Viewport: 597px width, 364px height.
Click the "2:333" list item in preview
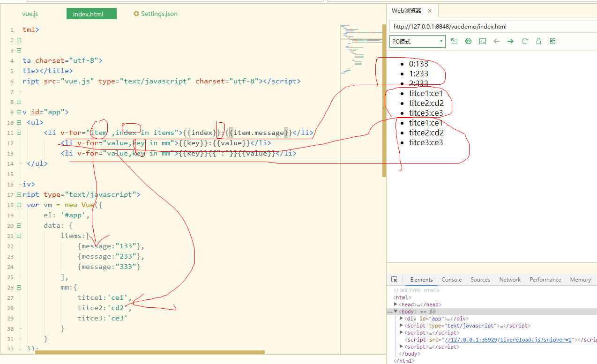(x=418, y=83)
